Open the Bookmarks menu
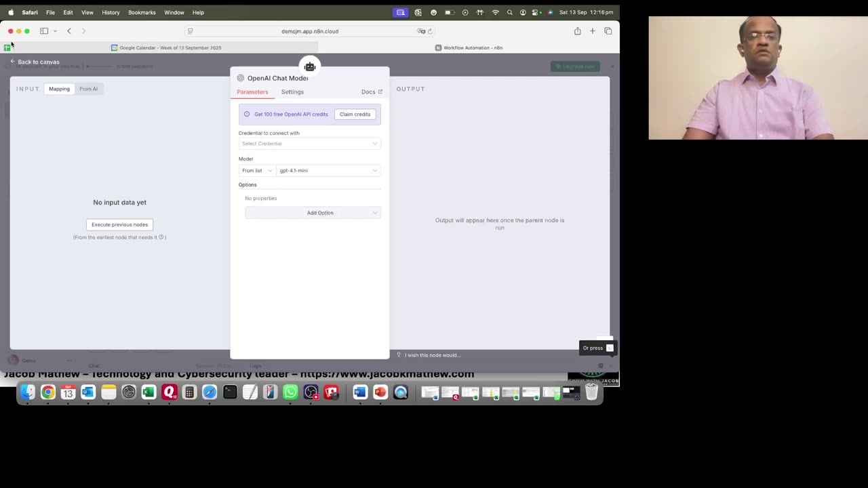 142,12
